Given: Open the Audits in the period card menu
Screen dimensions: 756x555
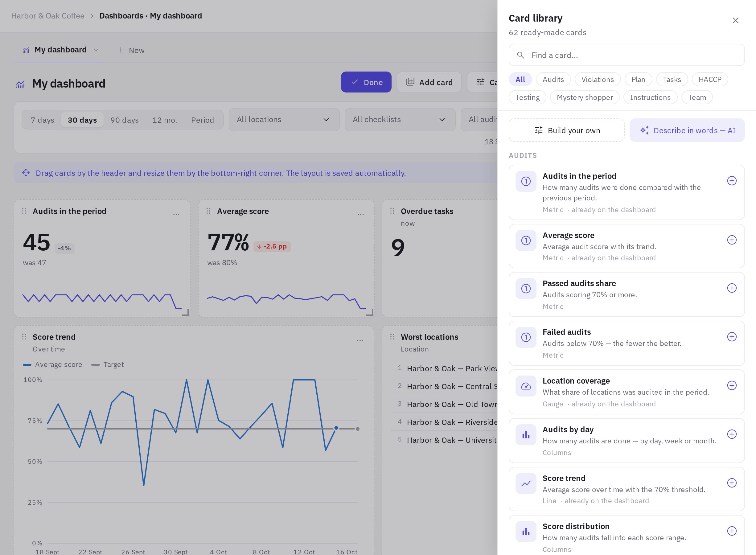Looking at the screenshot, I should [176, 214].
